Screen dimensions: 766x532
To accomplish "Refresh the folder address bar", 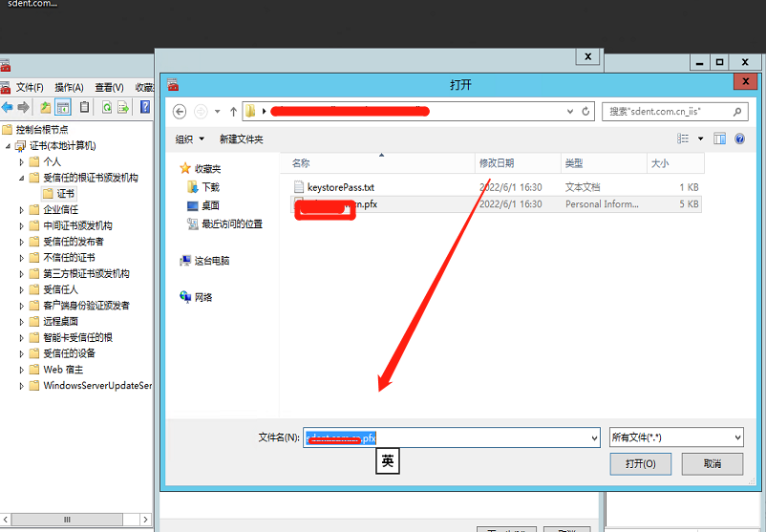I will point(585,112).
